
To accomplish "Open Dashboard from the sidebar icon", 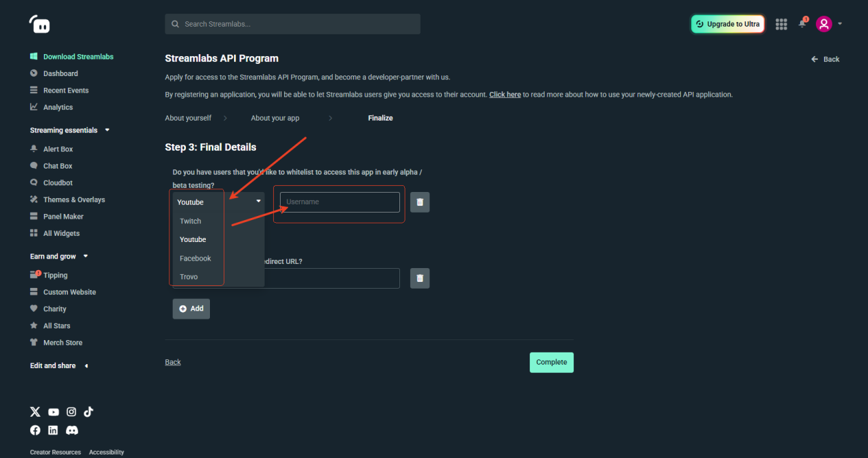I will click(34, 73).
